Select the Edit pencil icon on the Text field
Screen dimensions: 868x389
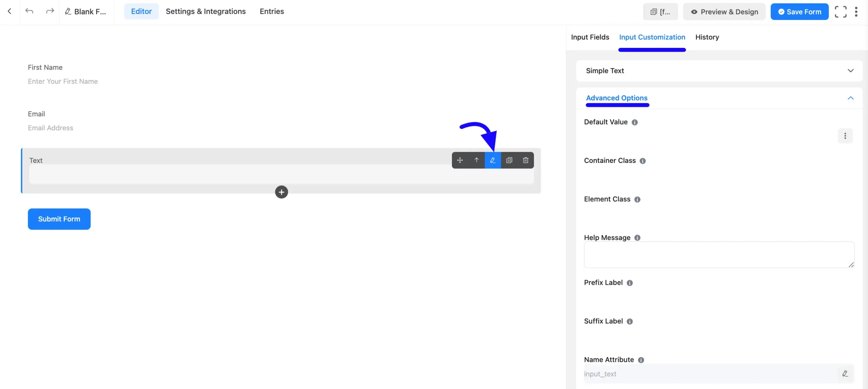[x=492, y=160]
